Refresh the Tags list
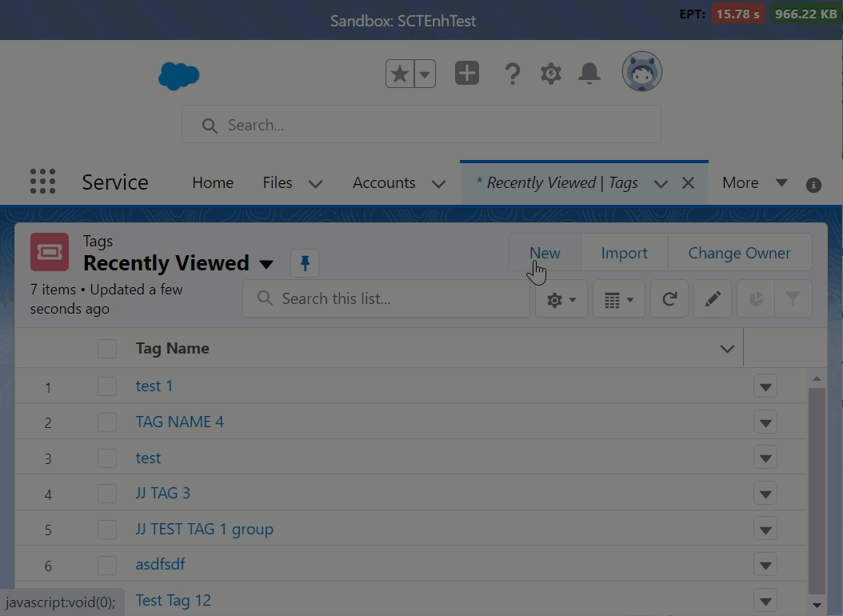The width and height of the screenshot is (843, 616). pyautogui.click(x=669, y=299)
